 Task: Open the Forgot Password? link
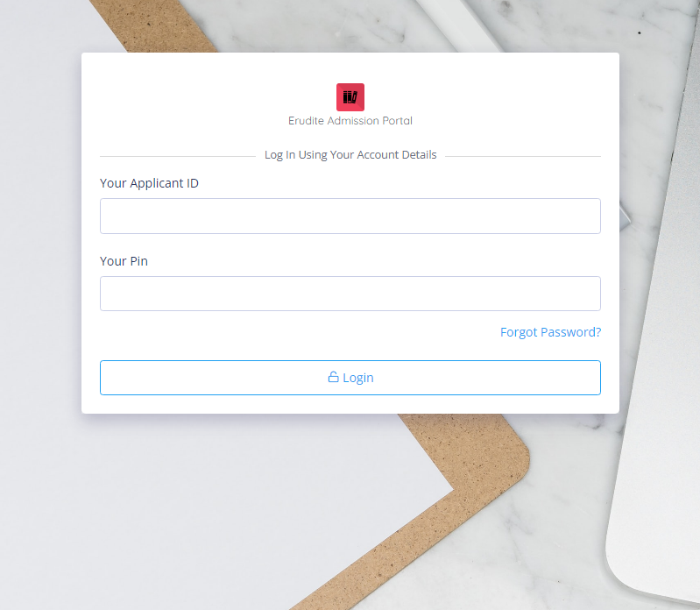coord(550,332)
